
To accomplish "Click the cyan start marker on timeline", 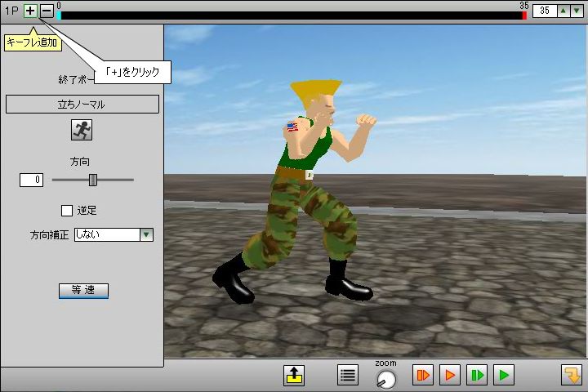I will [59, 16].
